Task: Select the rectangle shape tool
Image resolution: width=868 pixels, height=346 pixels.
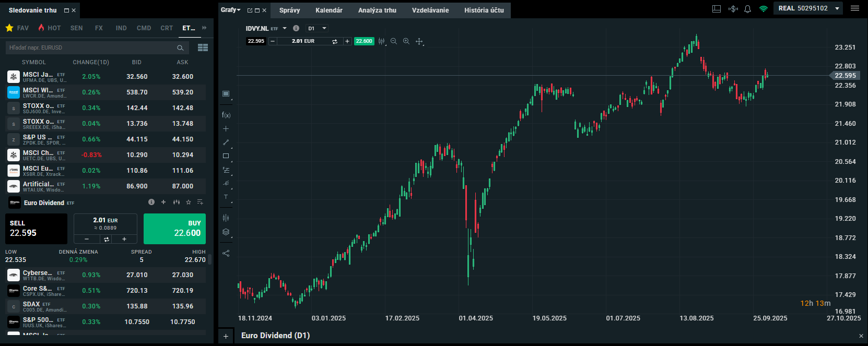Action: [x=226, y=156]
